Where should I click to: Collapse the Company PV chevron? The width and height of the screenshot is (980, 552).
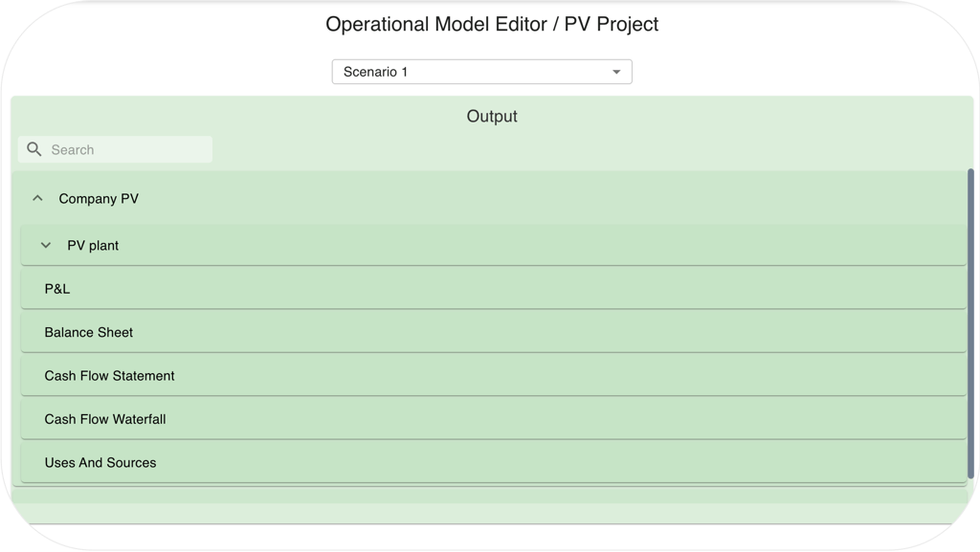click(38, 199)
